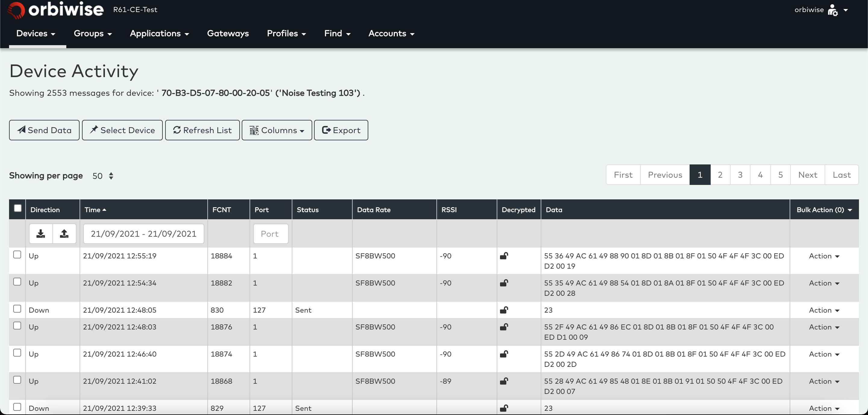Go to Gateways page
Viewport: 868px width, 415px height.
point(228,33)
